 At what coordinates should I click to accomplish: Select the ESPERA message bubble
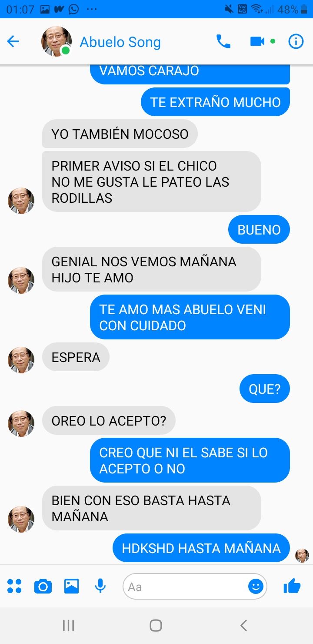(76, 357)
